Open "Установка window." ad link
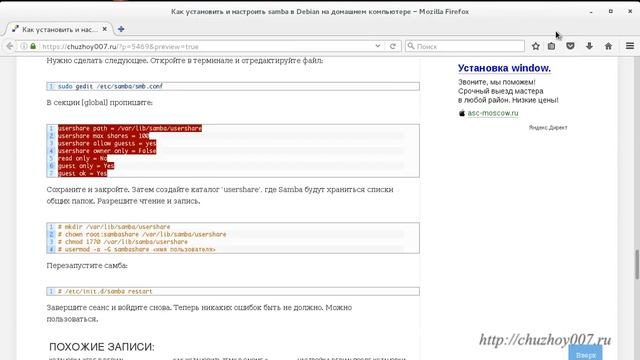 (504, 68)
